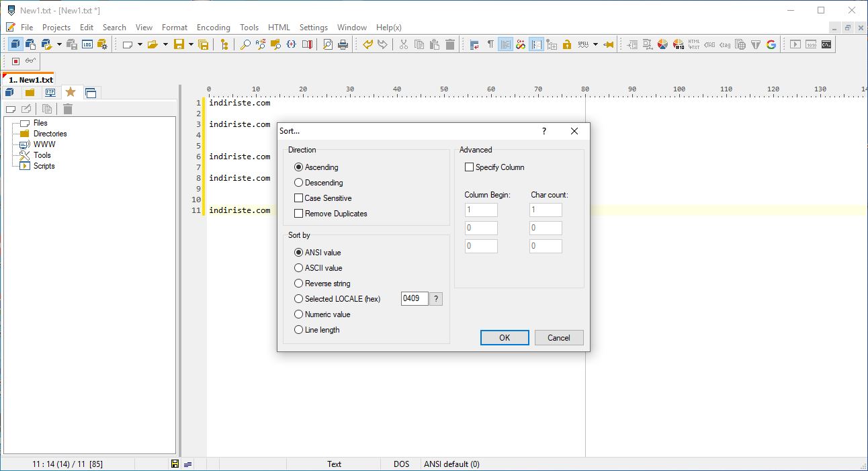Click the search and replace A-Z icon
Image resolution: width=868 pixels, height=471 pixels.
click(x=261, y=44)
